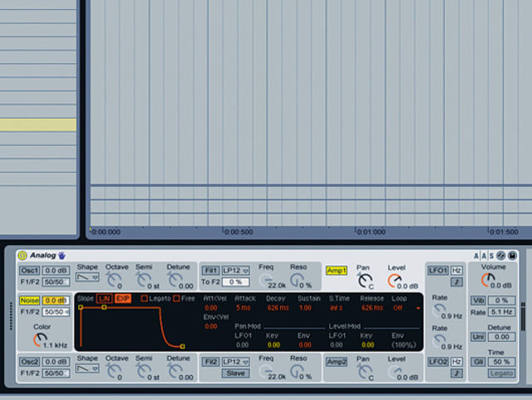532x400 pixels.
Task: Select the second envelope breakpoint on the plateau
Action: [104, 308]
